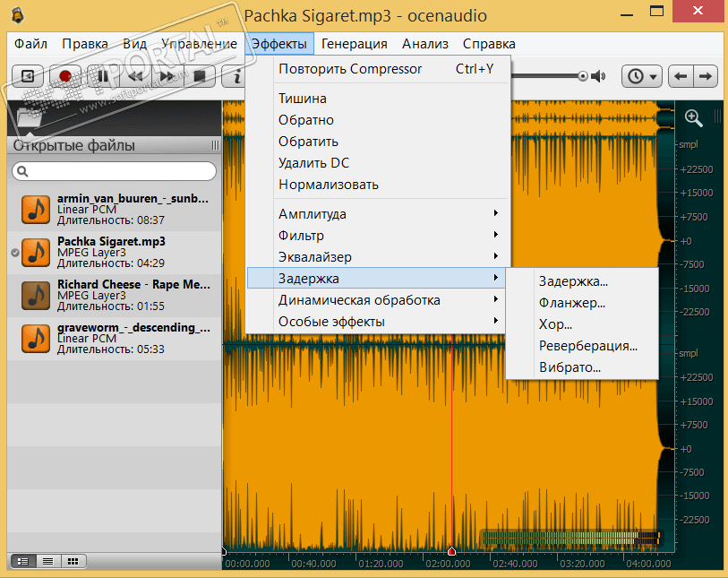The height and width of the screenshot is (578, 728).
Task: Click the zoom-in magnifier icon
Action: [x=693, y=118]
